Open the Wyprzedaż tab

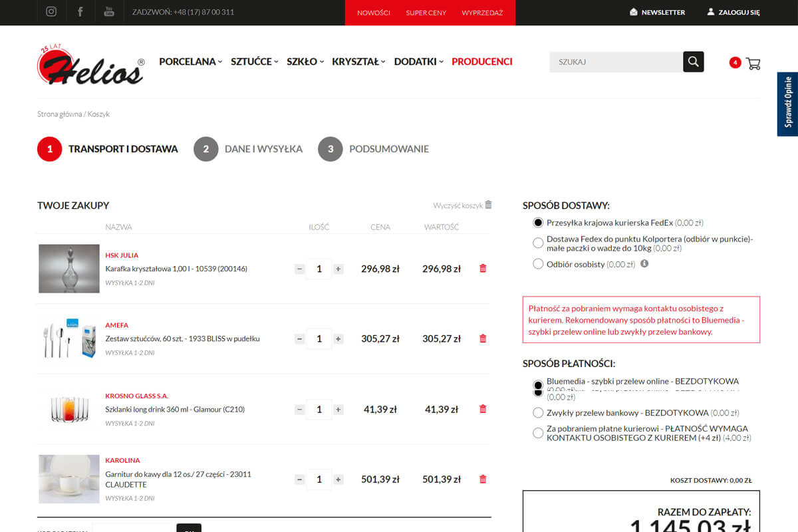(482, 13)
